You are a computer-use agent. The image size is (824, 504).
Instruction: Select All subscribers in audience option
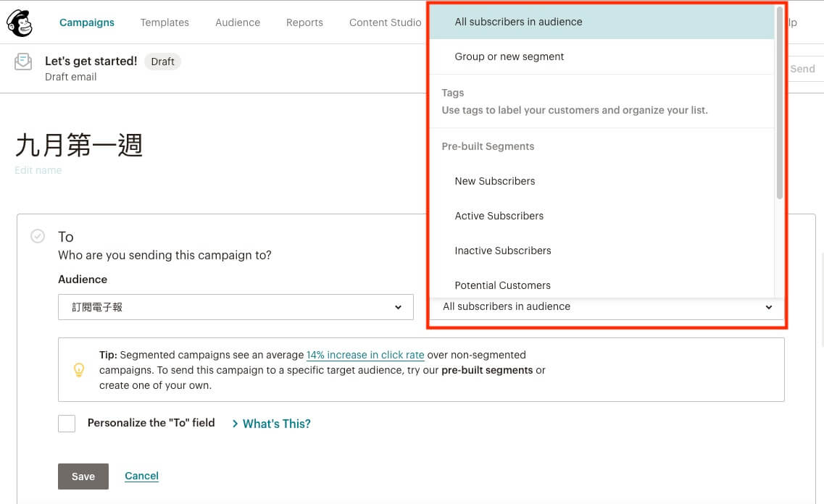[518, 22]
